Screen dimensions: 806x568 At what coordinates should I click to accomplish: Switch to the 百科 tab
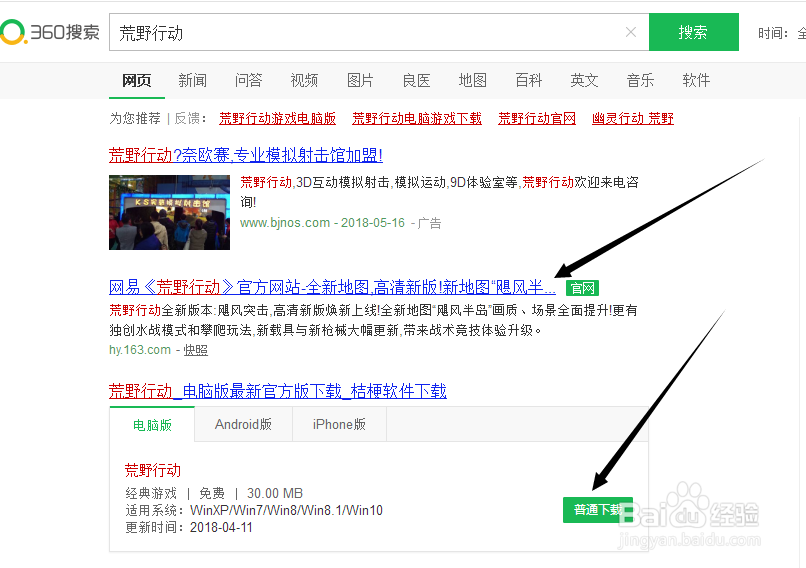[528, 80]
